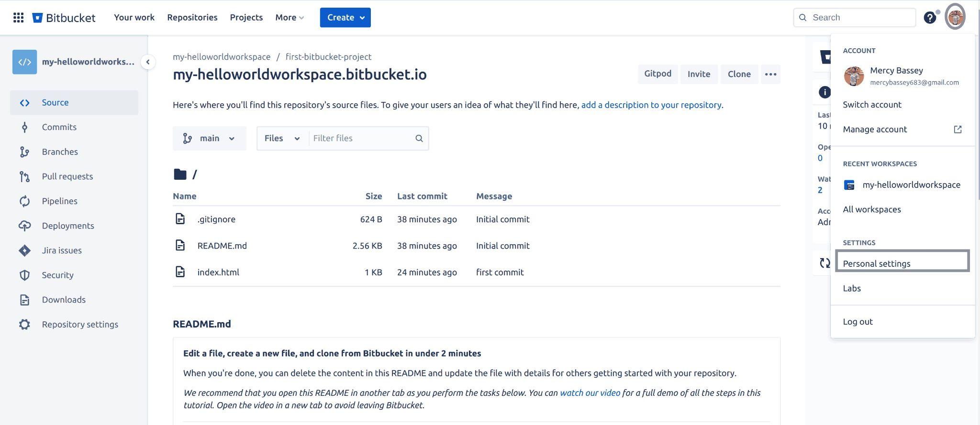
Task: Open first-bitbucket-project breadcrumb link
Action: [x=328, y=57]
